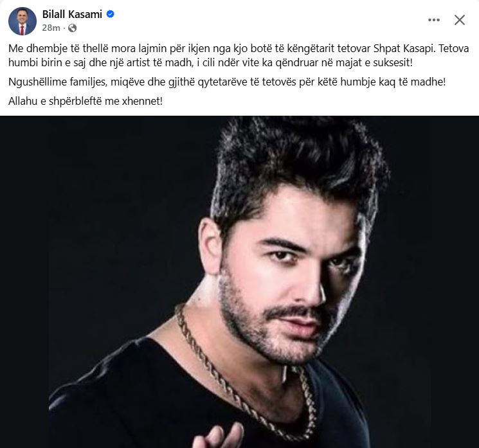Screen dimensions: 479x448
Task: Open the singer's portrait photo
Action: 239,282
